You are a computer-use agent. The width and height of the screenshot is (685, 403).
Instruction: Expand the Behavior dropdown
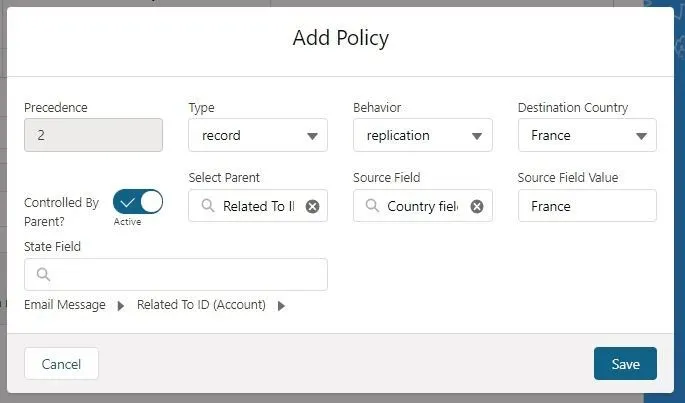422,135
